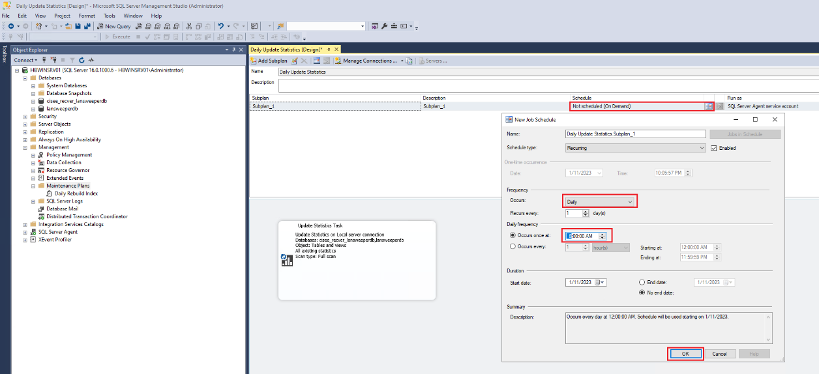Click Filter funnel icon in Object Explorer

72,60
